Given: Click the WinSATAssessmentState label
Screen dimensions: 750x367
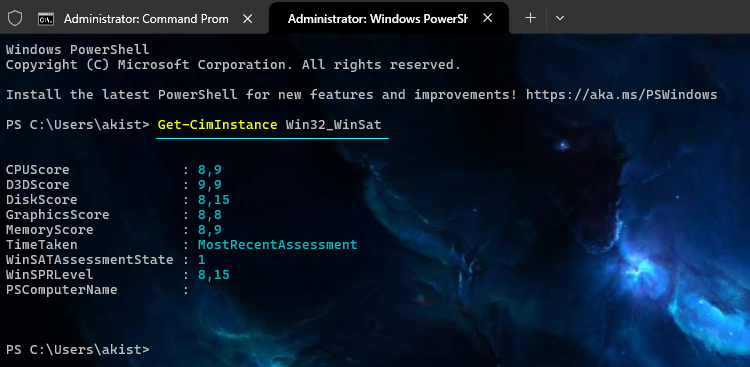Looking at the screenshot, I should point(89,260).
